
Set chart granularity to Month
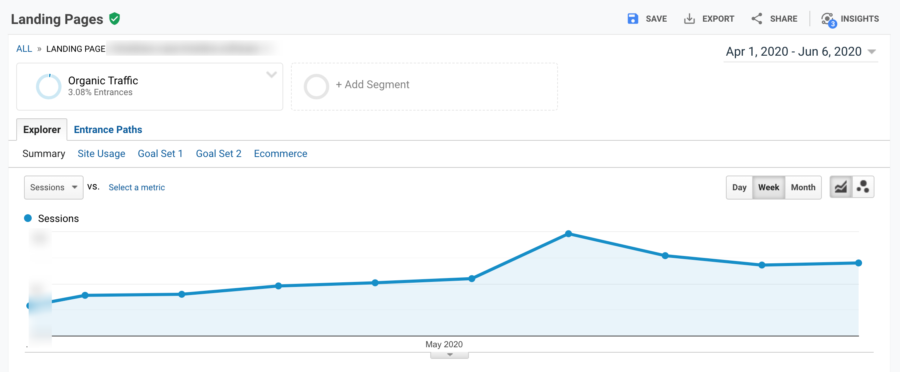[803, 187]
